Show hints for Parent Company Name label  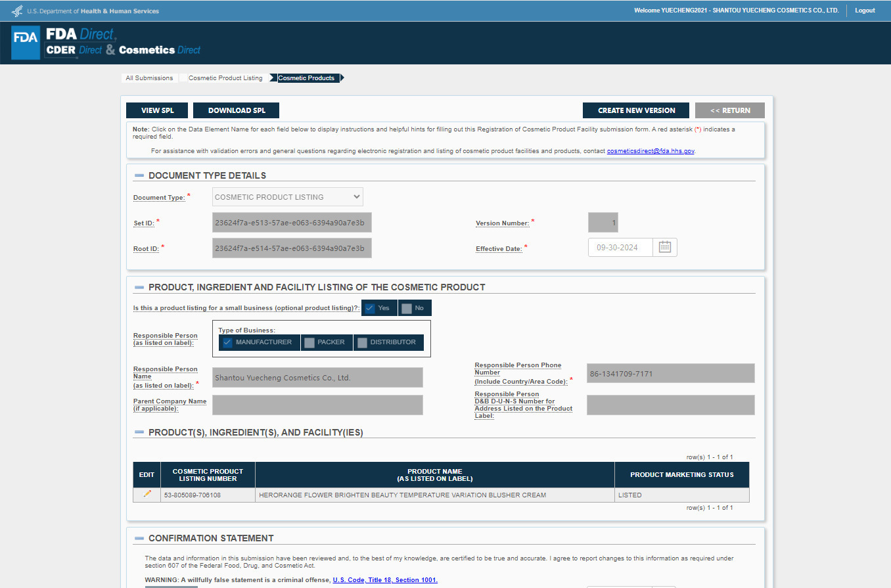[x=170, y=405]
